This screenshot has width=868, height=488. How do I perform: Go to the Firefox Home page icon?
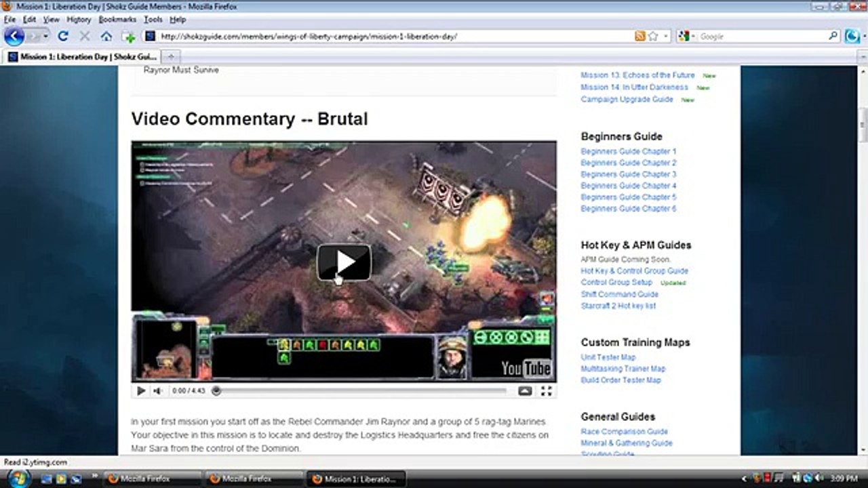click(106, 36)
